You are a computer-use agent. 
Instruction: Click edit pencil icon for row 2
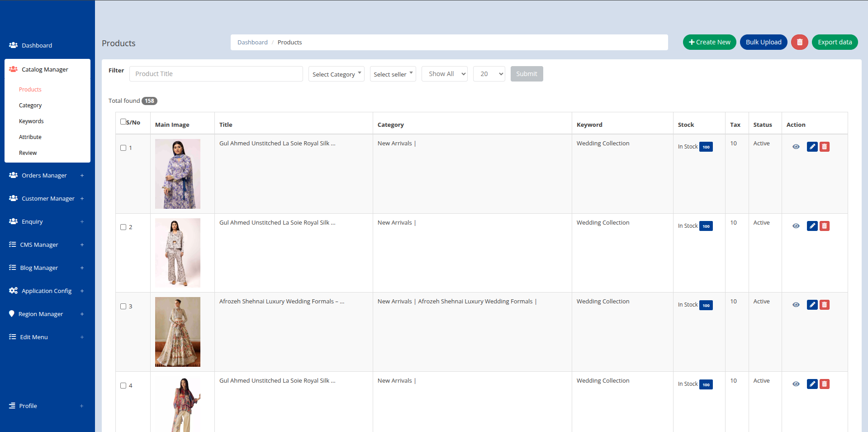click(x=812, y=226)
